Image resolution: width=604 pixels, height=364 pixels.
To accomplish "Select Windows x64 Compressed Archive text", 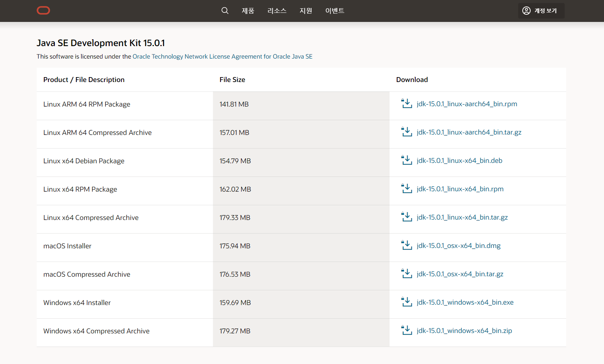I will 96,331.
